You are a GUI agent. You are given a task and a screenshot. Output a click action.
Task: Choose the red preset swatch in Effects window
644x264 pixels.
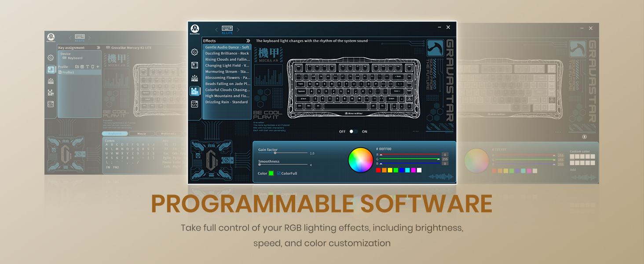click(x=378, y=170)
